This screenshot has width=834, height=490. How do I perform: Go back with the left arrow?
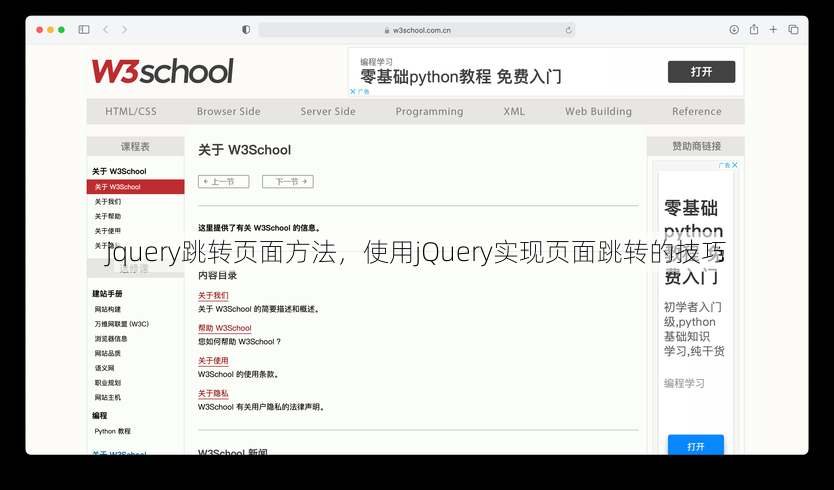tap(105, 30)
